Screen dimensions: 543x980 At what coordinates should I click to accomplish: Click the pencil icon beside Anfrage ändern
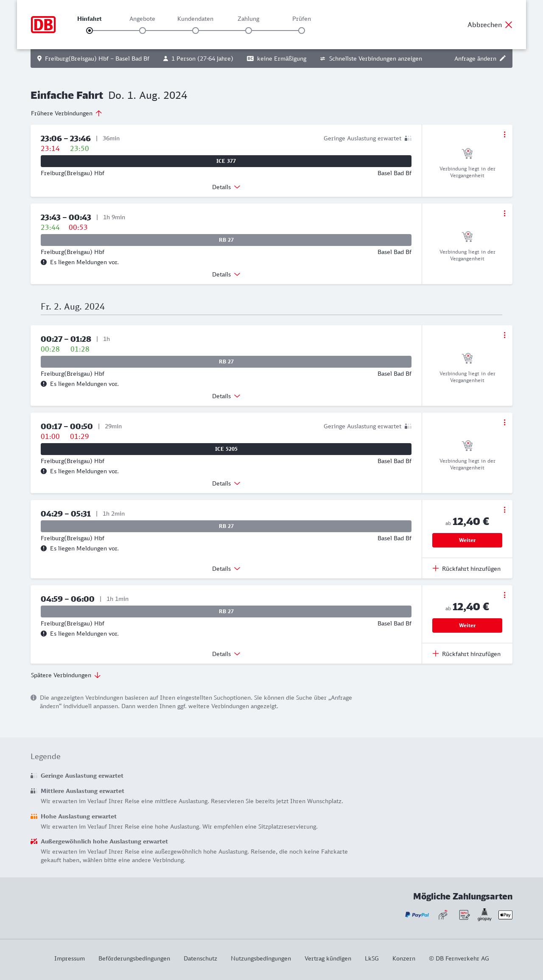(x=503, y=59)
